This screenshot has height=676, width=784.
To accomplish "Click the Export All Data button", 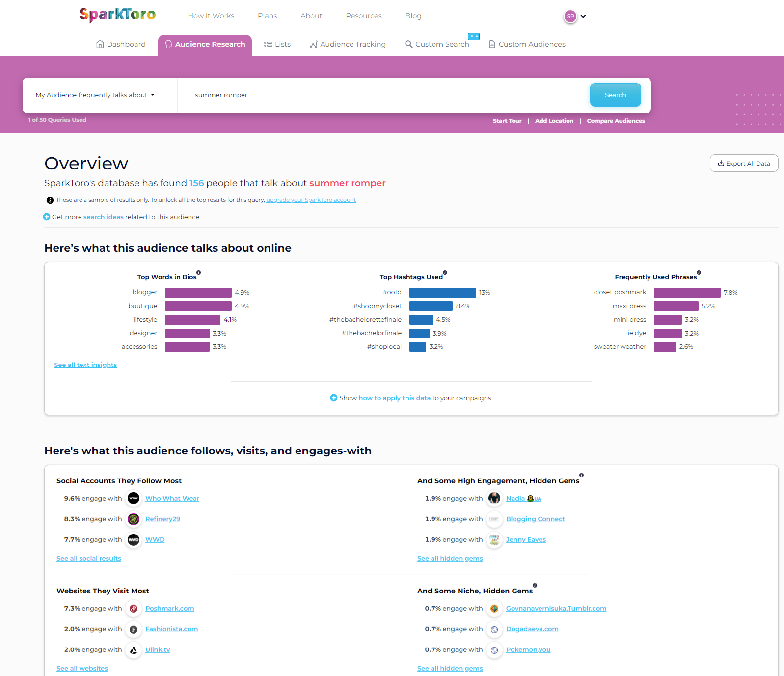I will click(x=744, y=164).
